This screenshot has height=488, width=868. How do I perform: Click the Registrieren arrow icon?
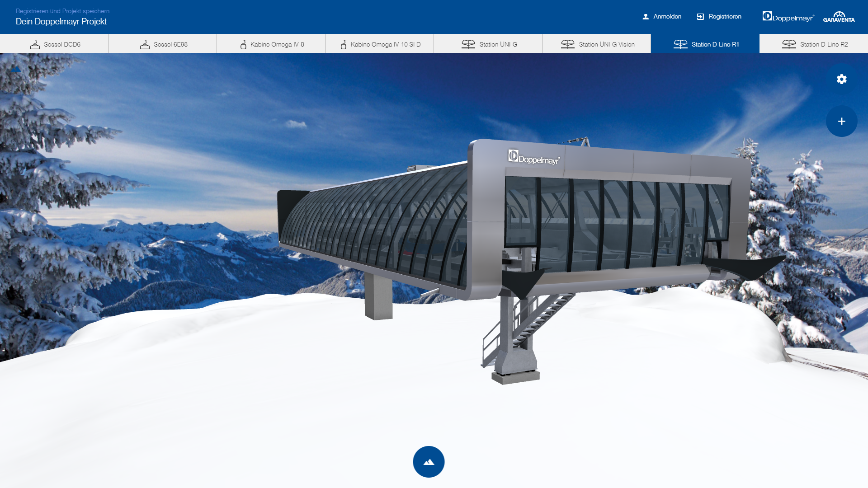click(700, 17)
